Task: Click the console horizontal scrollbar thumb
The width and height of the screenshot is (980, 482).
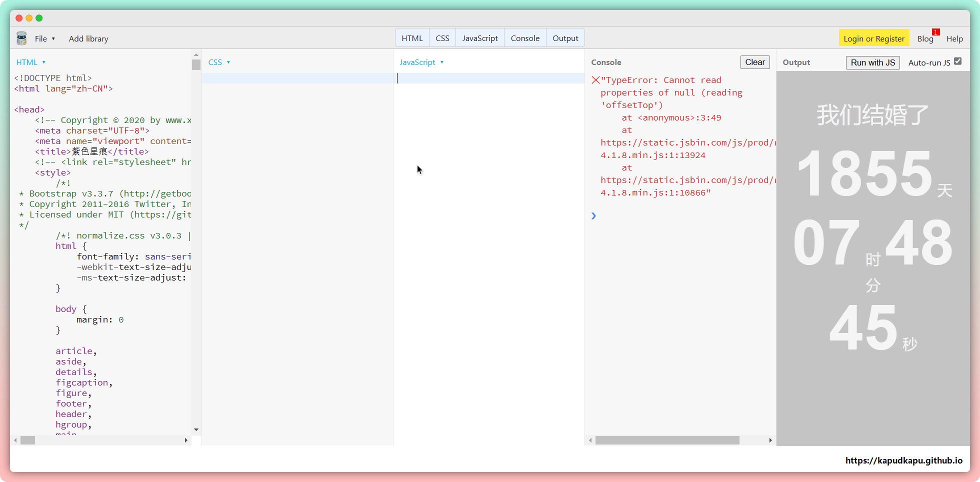Action: point(667,440)
